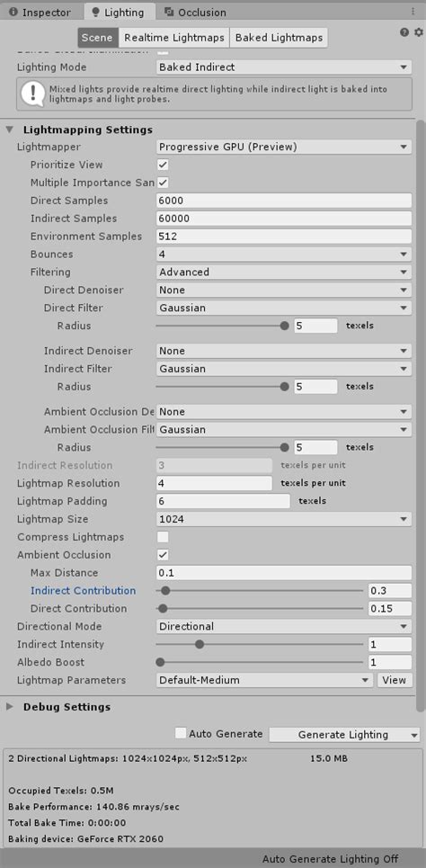
Task: Click the Direct Samples field
Action: coord(284,201)
